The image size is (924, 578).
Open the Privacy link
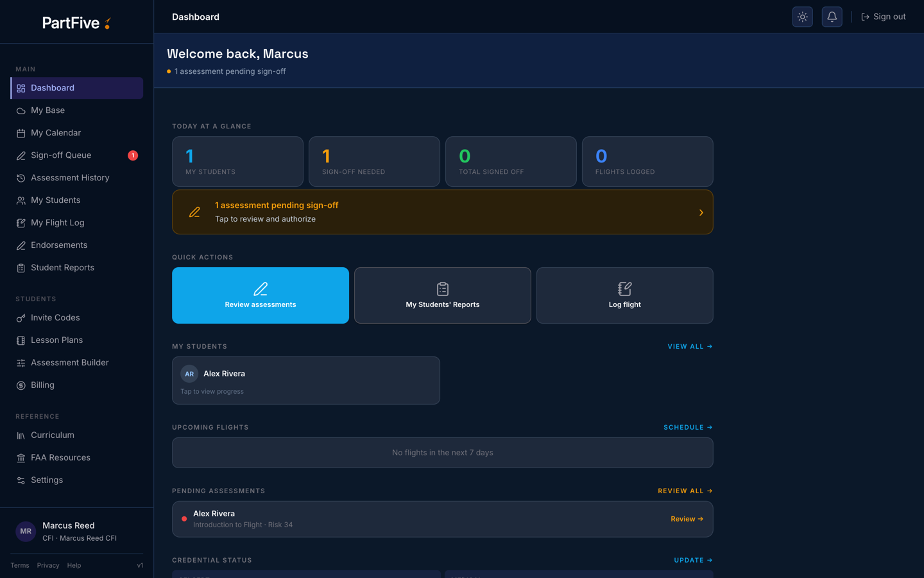(48, 565)
